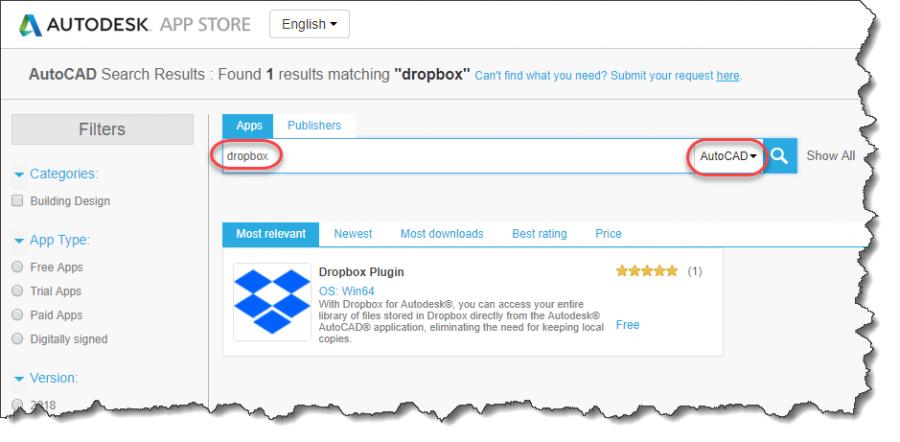Viewport: 900px width, 442px height.
Task: Sort results by Most downloads
Action: tap(441, 234)
